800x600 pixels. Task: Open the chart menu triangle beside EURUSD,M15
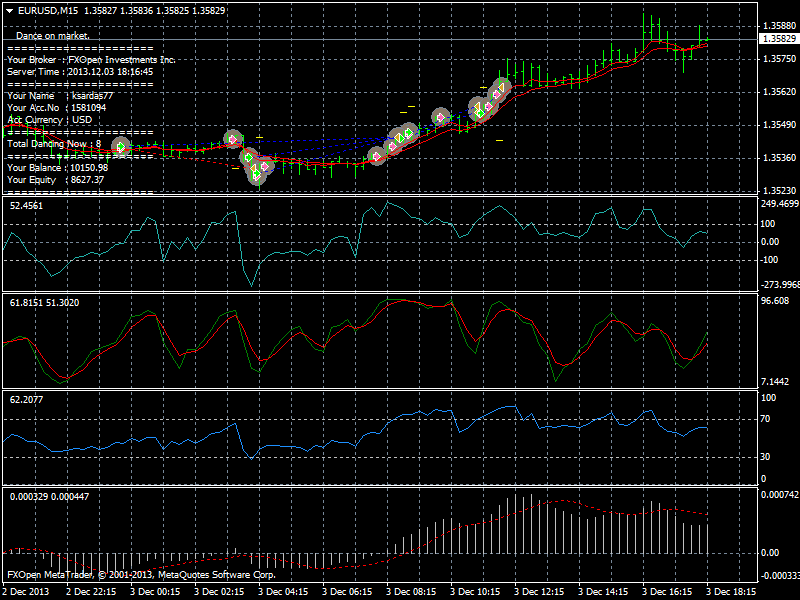10,10
